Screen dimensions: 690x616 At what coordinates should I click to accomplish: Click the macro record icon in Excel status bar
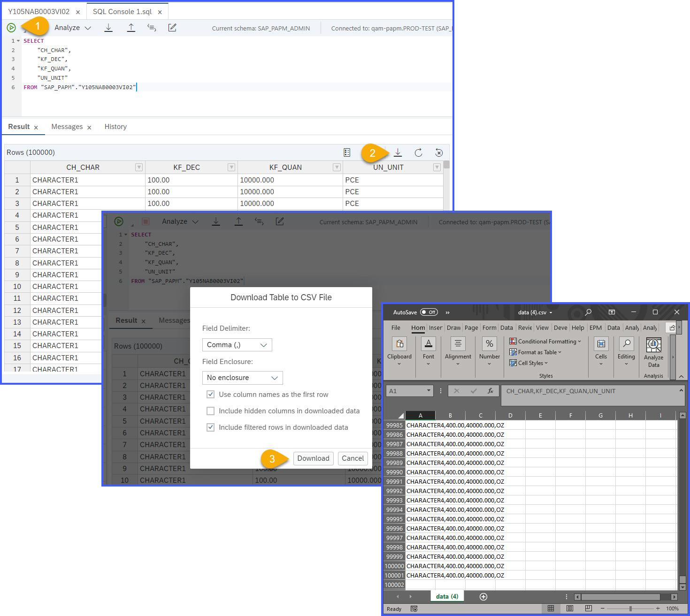tap(414, 608)
